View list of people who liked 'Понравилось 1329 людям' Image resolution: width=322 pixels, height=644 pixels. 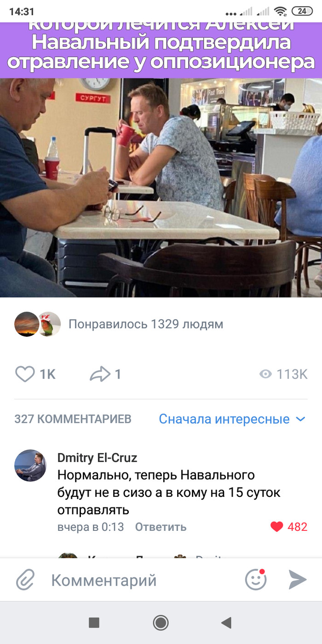click(x=146, y=324)
